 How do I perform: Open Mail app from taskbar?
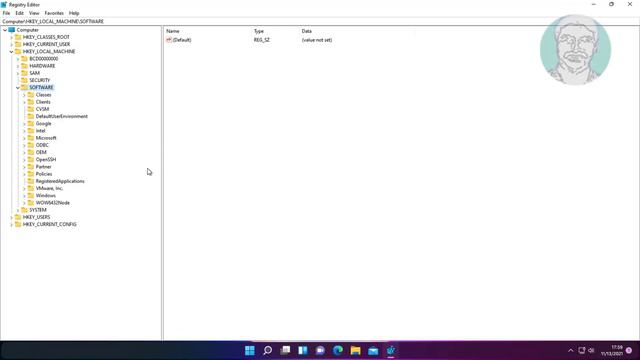373,350
